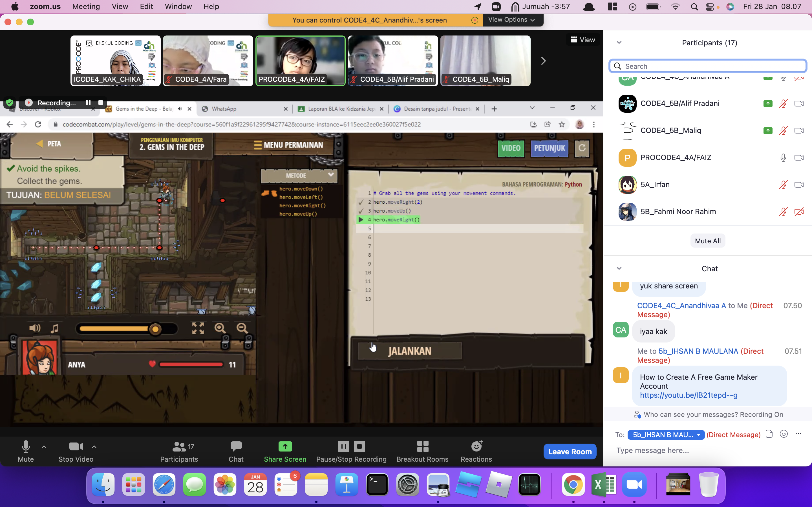Click the PETUNJUK hint button
Screen dimensions: 812x507
pyautogui.click(x=549, y=148)
